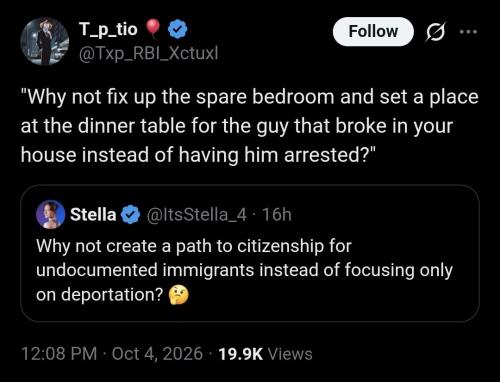Click the @Txp_RBI_Xctuxl handle

pyautogui.click(x=148, y=53)
